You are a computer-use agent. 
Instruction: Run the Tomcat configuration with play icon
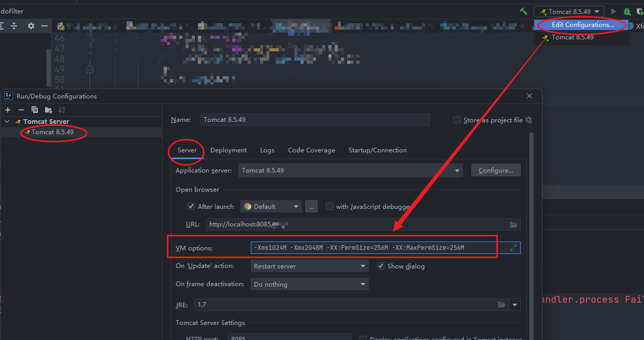pos(614,11)
